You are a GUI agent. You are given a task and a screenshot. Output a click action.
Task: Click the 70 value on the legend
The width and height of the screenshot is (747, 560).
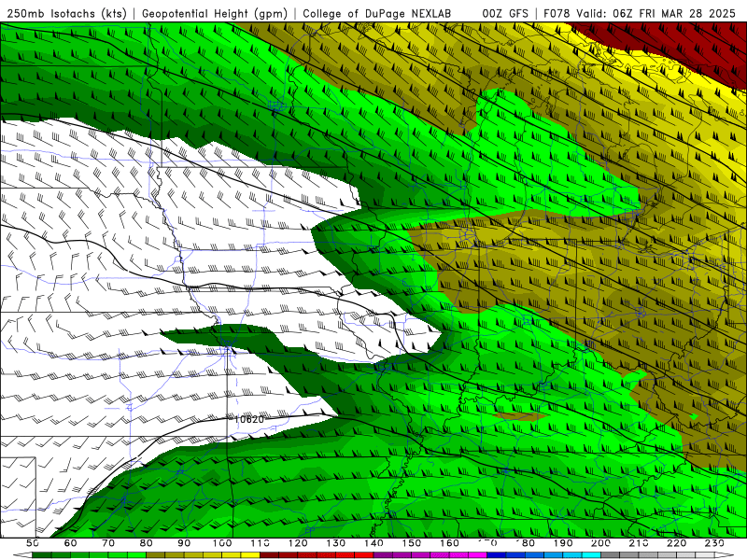pos(108,543)
